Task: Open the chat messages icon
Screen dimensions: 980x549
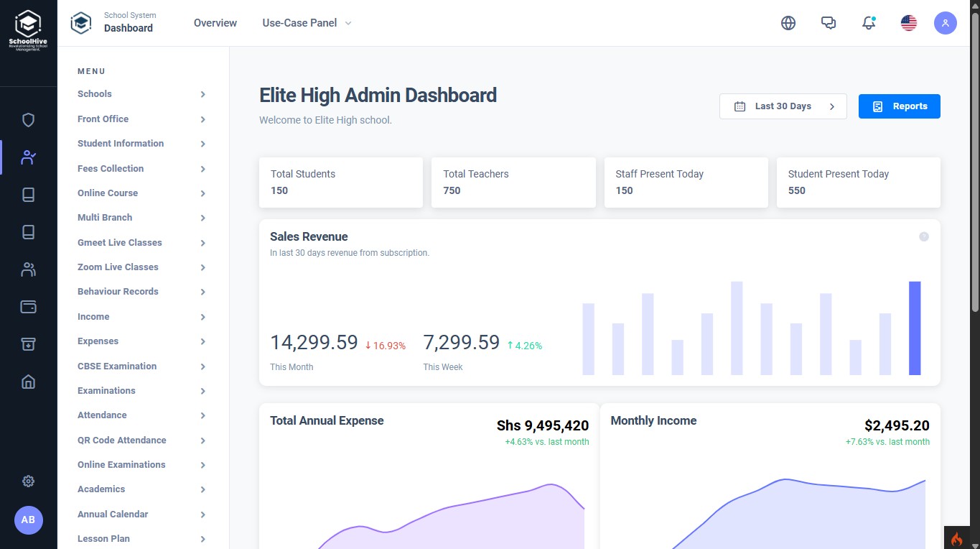Action: (x=829, y=23)
